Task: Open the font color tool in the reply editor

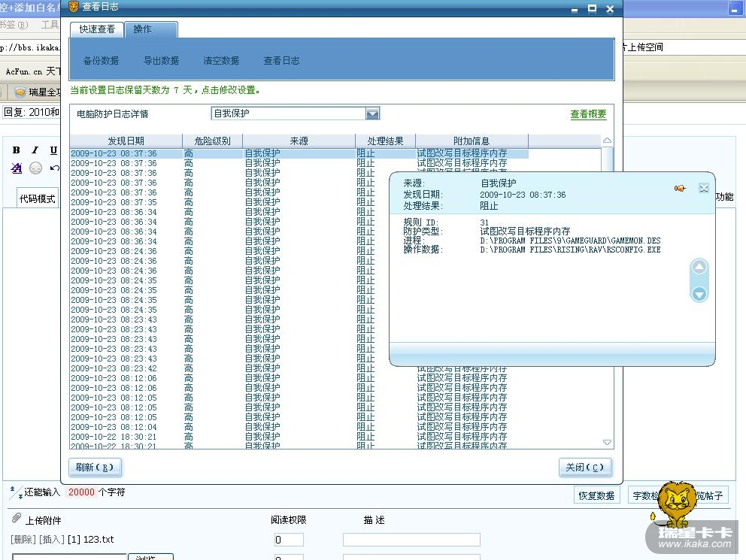Action: click(17, 168)
